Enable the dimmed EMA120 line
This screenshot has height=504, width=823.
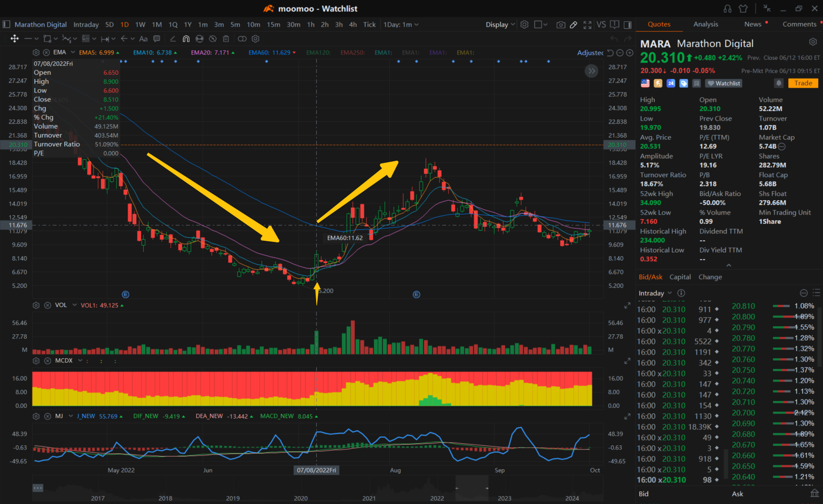(318, 52)
